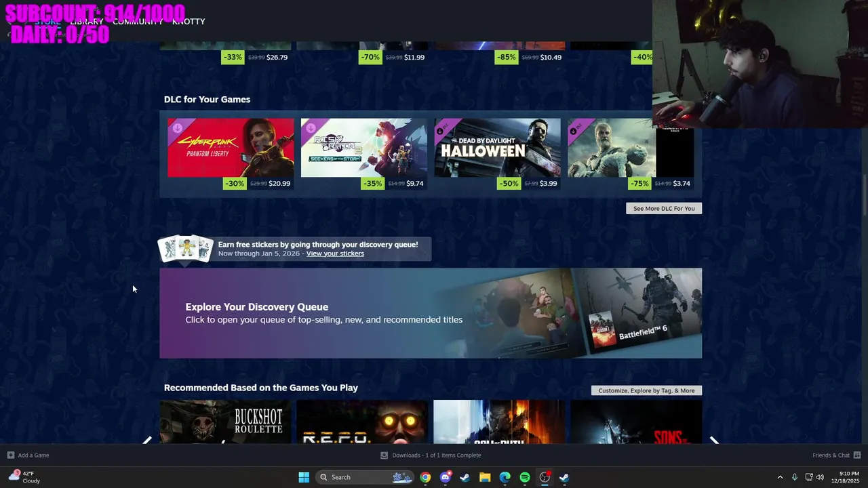Open the KNOTTY profile menu
Viewport: 868px width, 488px height.
(189, 22)
